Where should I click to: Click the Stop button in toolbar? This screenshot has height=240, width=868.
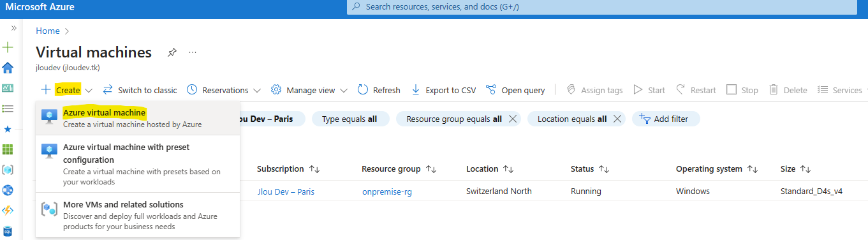[742, 90]
